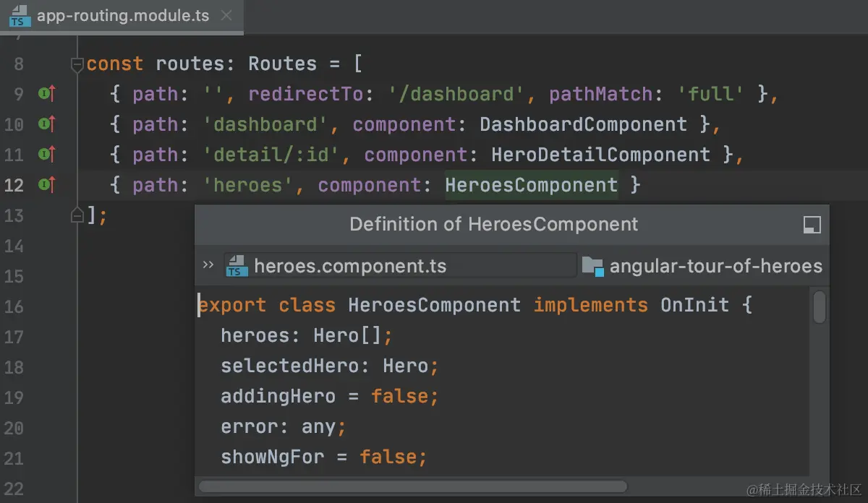This screenshot has height=503, width=868.
Task: Click the TS icon beside heroes.component.ts
Action: (x=236, y=266)
